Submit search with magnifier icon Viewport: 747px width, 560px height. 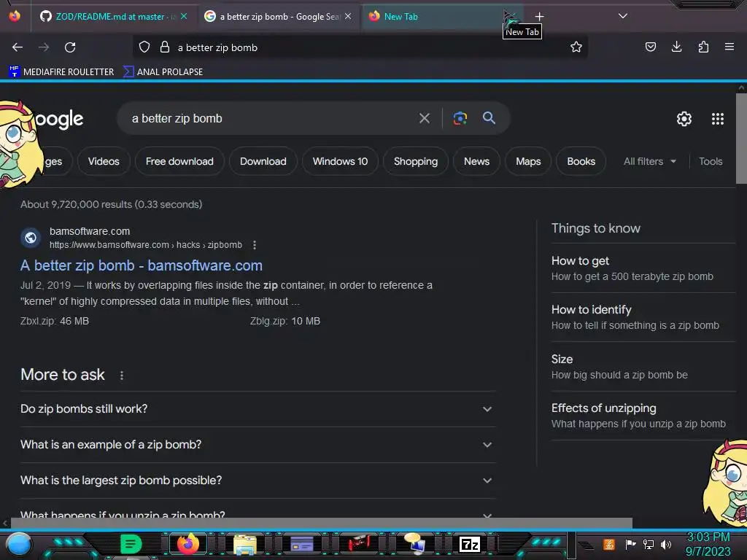coord(489,118)
